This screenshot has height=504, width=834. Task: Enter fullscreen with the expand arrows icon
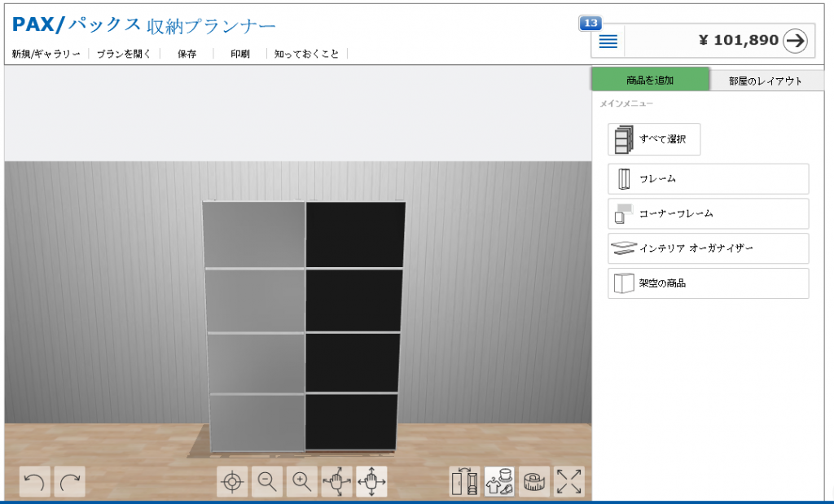click(569, 482)
